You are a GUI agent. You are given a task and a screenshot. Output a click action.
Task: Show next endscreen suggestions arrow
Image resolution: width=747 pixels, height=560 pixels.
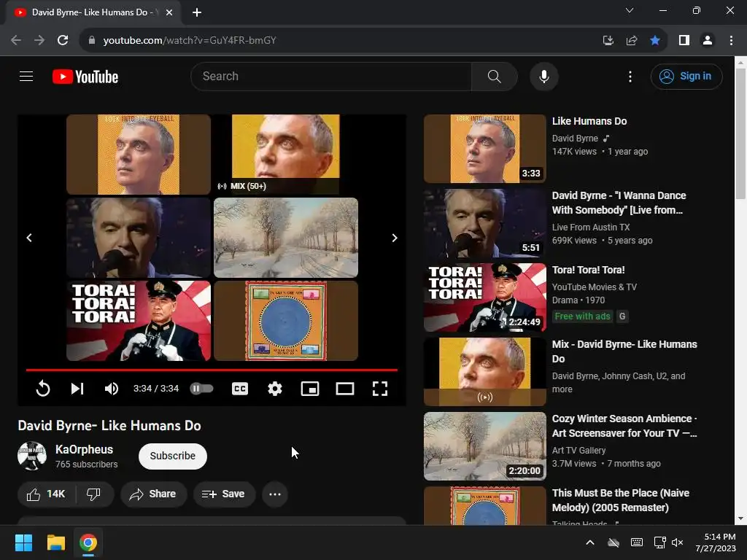point(395,238)
